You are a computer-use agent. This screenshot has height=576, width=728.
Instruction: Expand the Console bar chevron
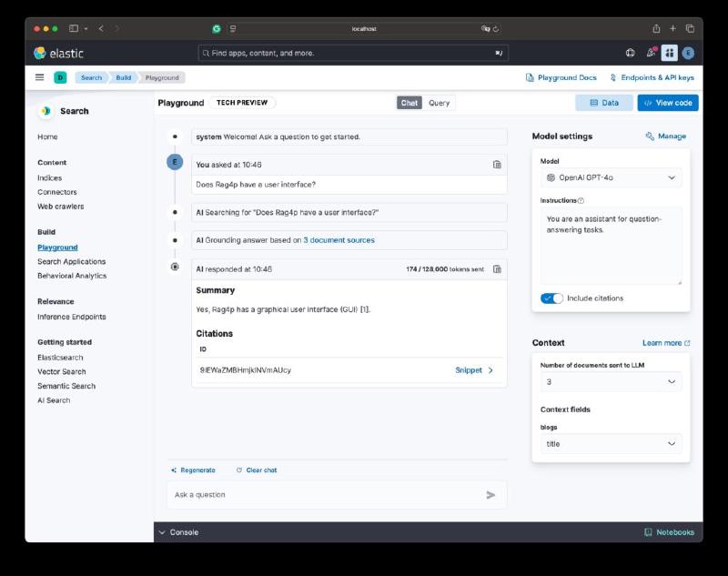pos(162,532)
